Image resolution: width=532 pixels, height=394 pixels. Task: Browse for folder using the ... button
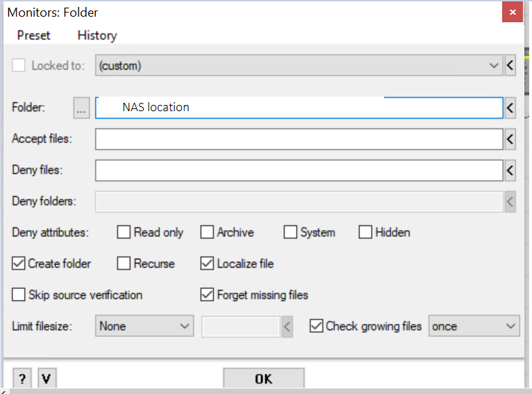(x=81, y=108)
